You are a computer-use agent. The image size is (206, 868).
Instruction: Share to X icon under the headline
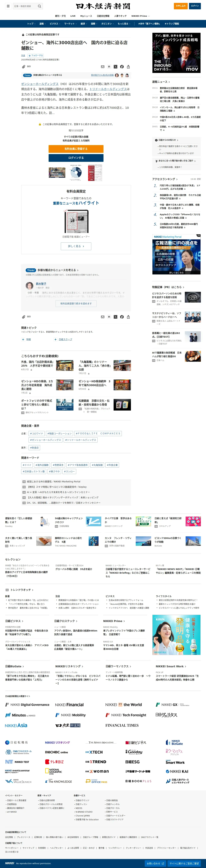(x=116, y=67)
